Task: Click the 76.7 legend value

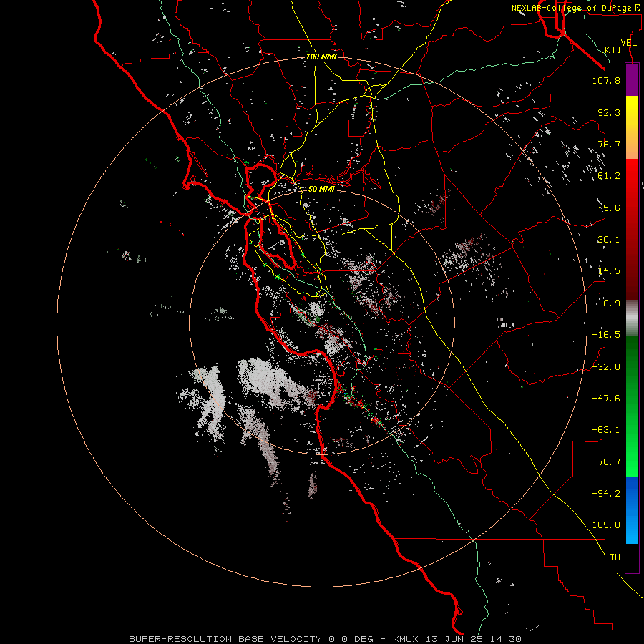Action: coord(609,144)
